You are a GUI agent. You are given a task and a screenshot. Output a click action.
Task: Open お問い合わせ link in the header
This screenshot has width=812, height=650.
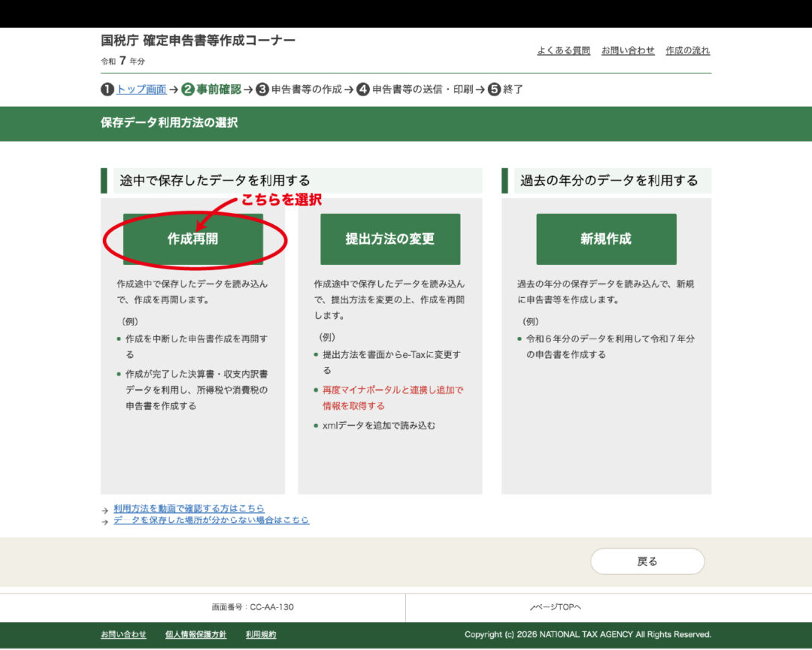coord(628,50)
